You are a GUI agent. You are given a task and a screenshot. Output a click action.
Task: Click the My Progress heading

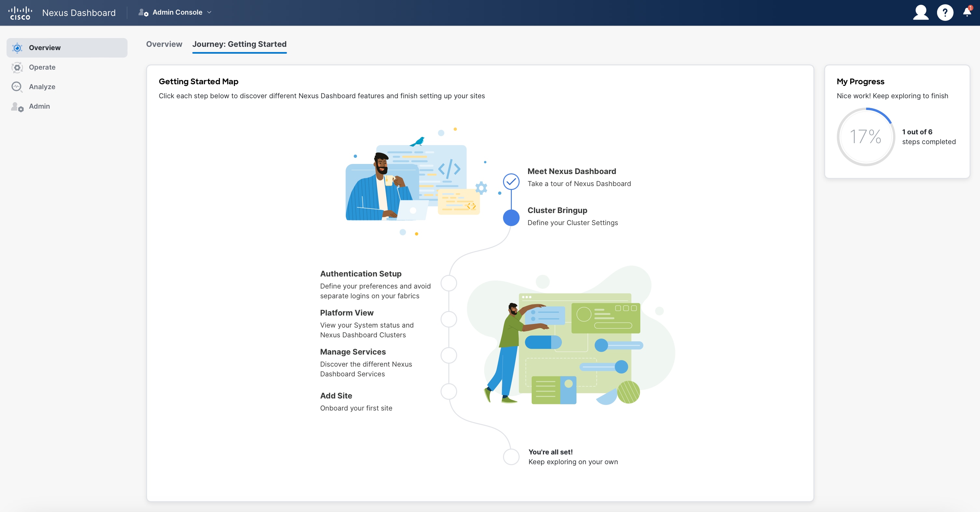(860, 81)
